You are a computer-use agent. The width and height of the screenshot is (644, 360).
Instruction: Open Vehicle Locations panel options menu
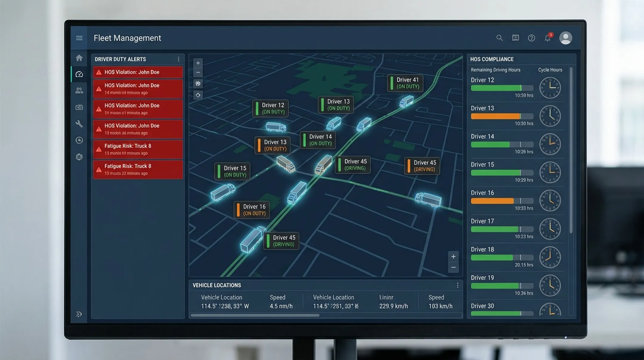coord(457,285)
